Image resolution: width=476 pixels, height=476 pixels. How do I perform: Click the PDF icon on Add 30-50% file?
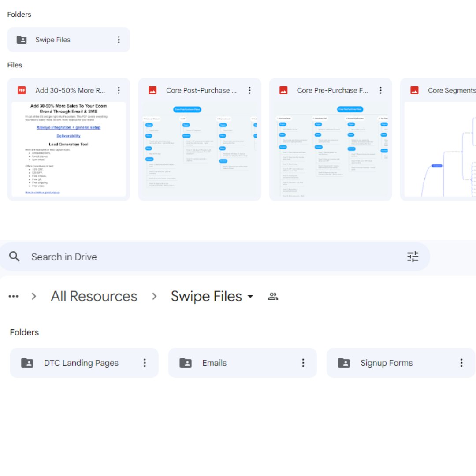(22, 90)
